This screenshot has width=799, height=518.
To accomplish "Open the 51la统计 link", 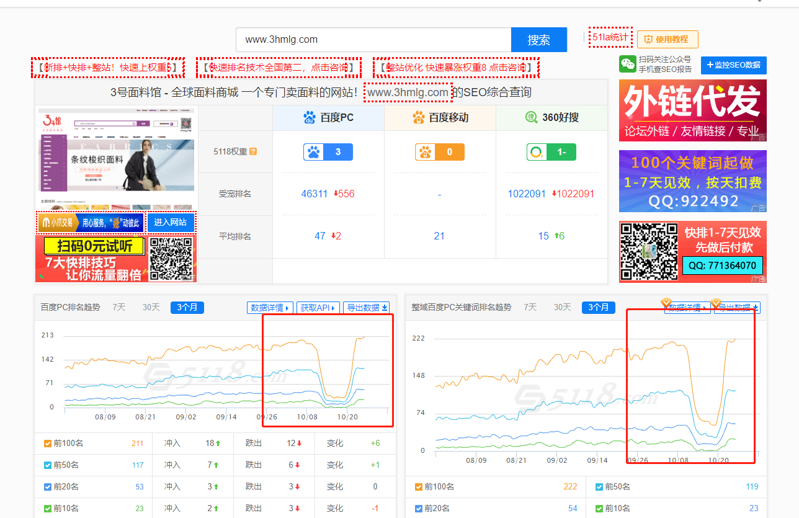I will pos(610,37).
